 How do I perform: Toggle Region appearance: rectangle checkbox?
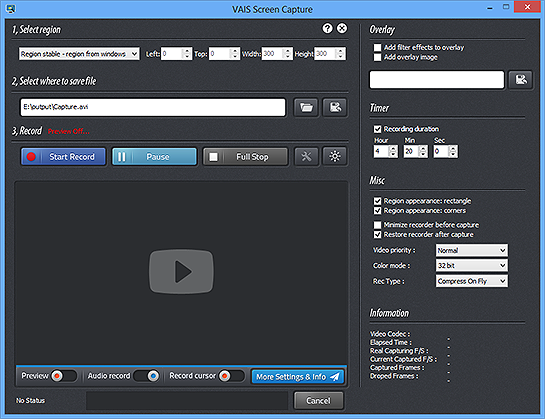click(377, 201)
